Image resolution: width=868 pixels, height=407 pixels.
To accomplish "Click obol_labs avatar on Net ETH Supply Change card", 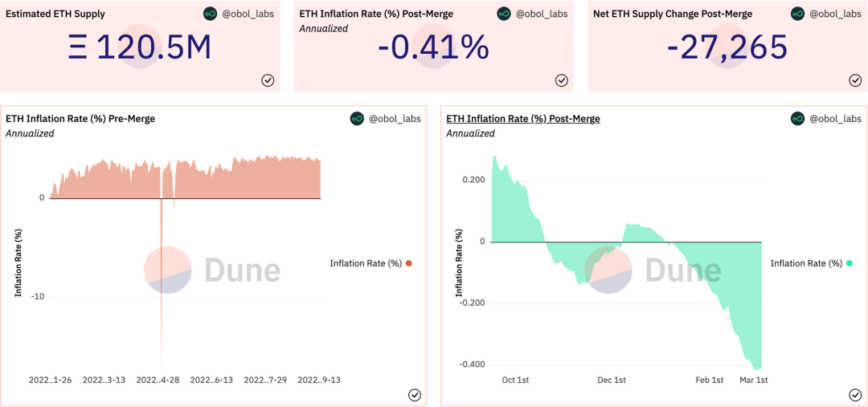I will point(797,14).
